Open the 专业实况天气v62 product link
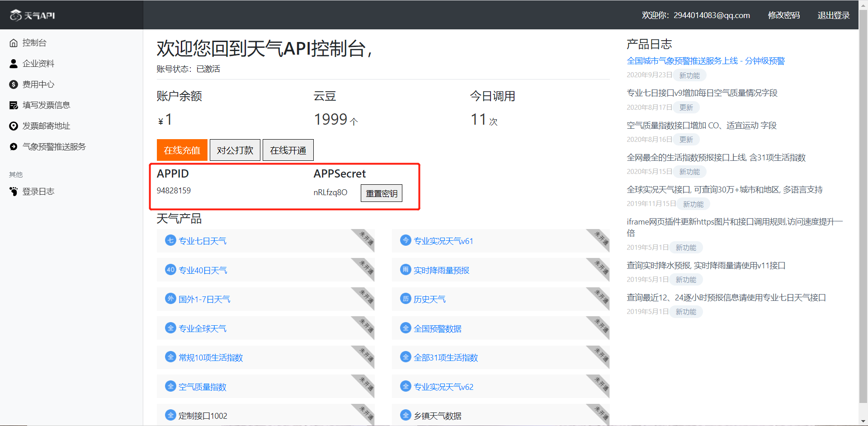 (443, 387)
